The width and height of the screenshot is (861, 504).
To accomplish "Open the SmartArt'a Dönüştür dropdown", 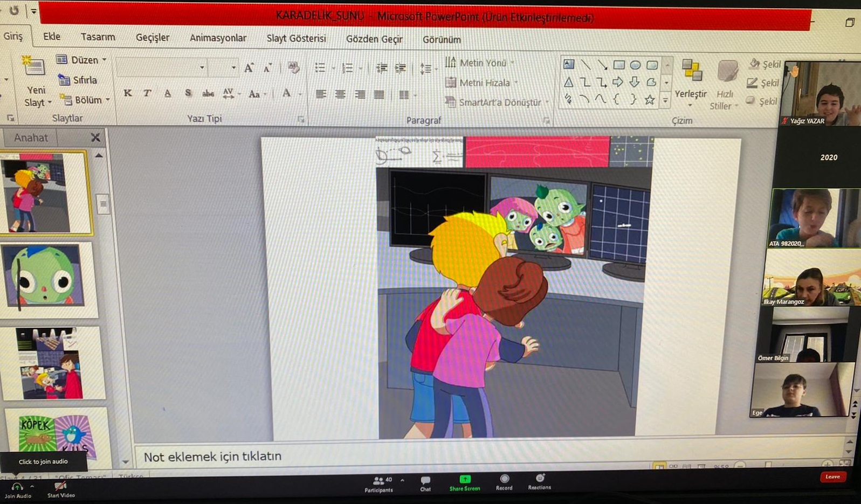I will tap(497, 102).
